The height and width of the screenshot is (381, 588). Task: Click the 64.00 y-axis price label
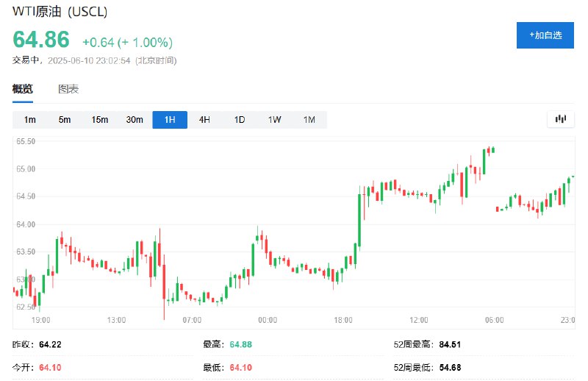tap(26, 224)
